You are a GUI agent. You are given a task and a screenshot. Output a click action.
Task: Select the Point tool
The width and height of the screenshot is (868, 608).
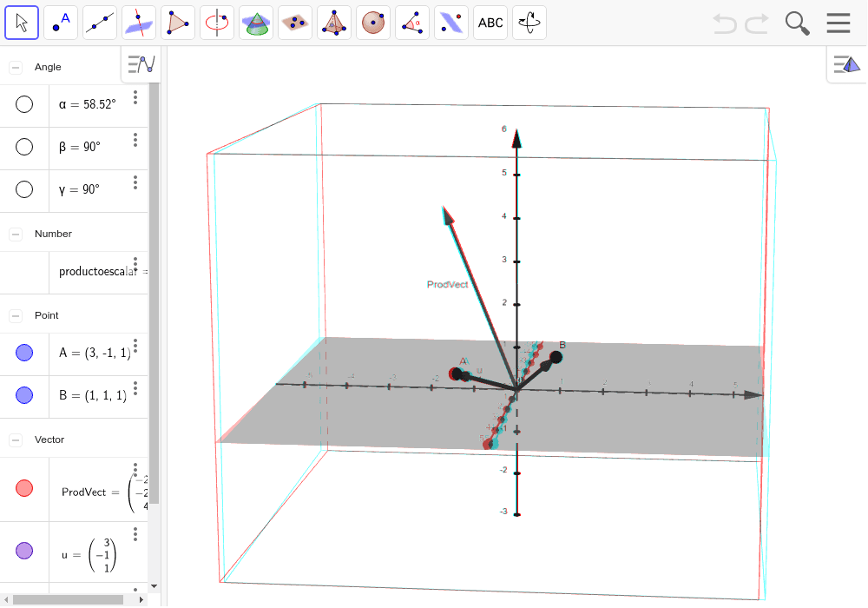click(60, 22)
